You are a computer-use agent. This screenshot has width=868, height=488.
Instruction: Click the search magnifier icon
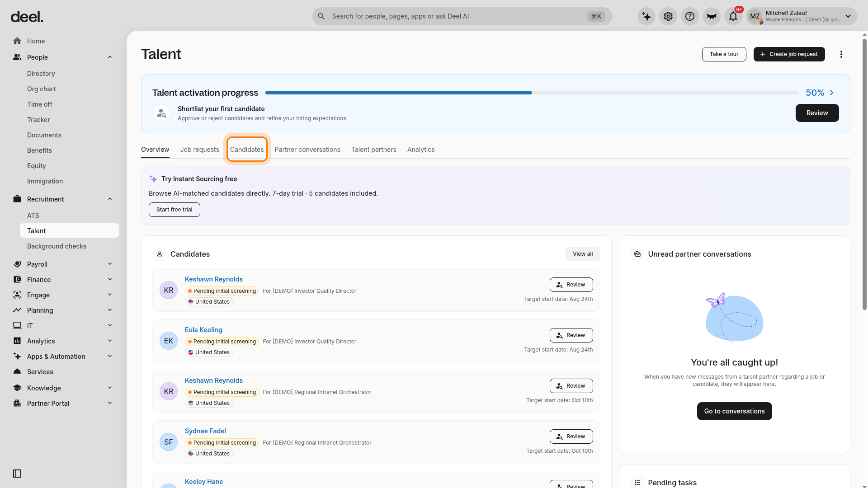[x=321, y=16]
